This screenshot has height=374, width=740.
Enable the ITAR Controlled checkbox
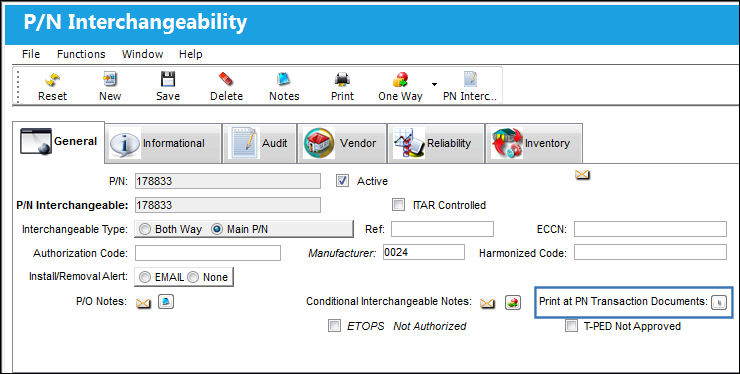coord(399,205)
